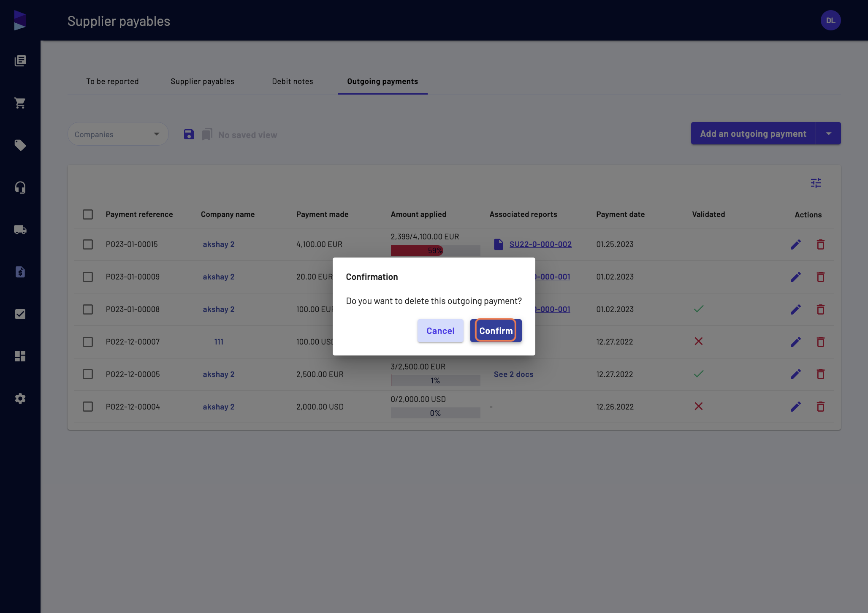Open the settings gear sidebar icon
Image resolution: width=868 pixels, height=613 pixels.
pyautogui.click(x=20, y=399)
